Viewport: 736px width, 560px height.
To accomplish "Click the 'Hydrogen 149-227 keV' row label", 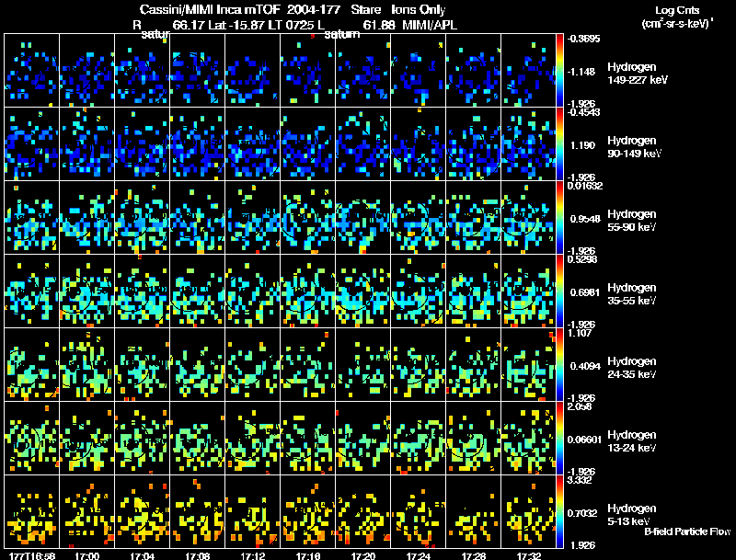I will [638, 74].
